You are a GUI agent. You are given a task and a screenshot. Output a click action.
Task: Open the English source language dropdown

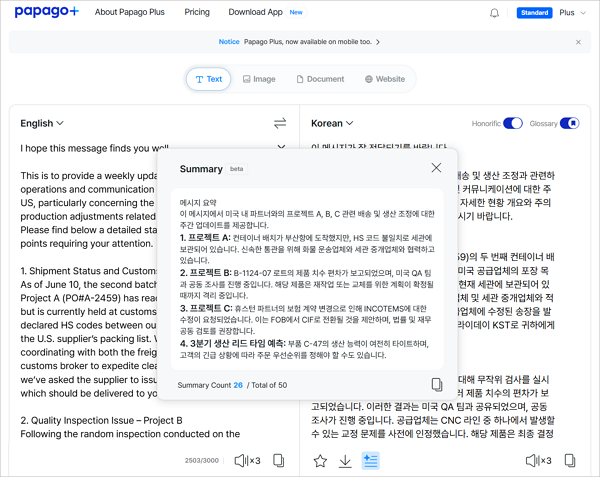pos(42,123)
